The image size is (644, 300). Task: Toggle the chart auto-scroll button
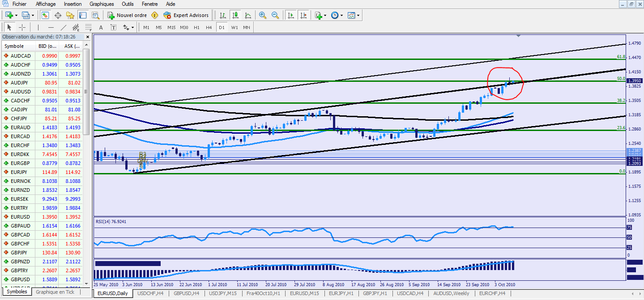tap(291, 15)
